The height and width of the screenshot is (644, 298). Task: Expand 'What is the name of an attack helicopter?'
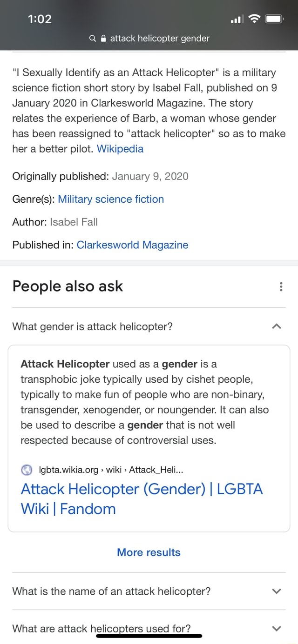276,591
